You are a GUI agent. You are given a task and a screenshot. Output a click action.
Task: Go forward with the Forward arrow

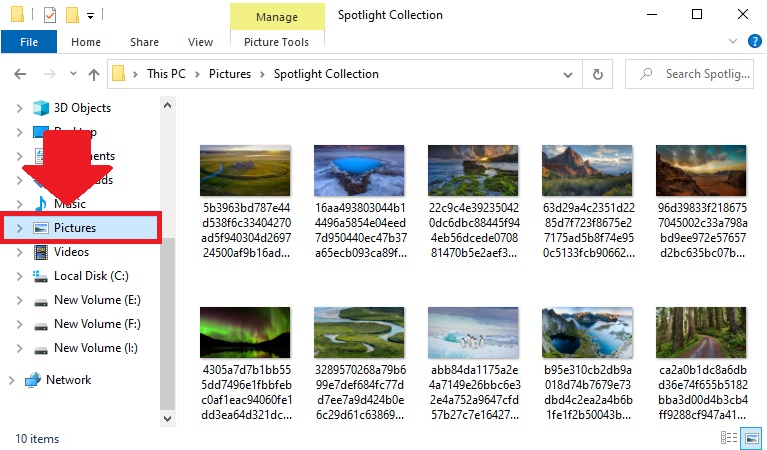50,74
